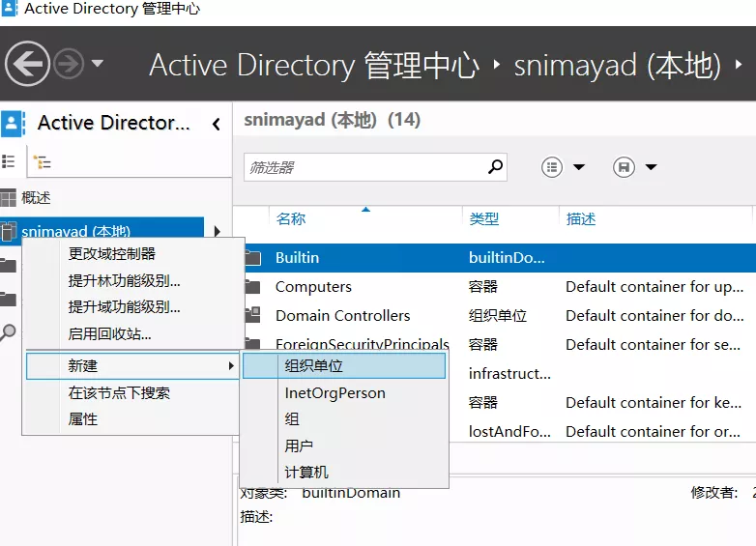This screenshot has width=756, height=546.
Task: Collapse the navigation pane with the chevron
Action: 217,124
